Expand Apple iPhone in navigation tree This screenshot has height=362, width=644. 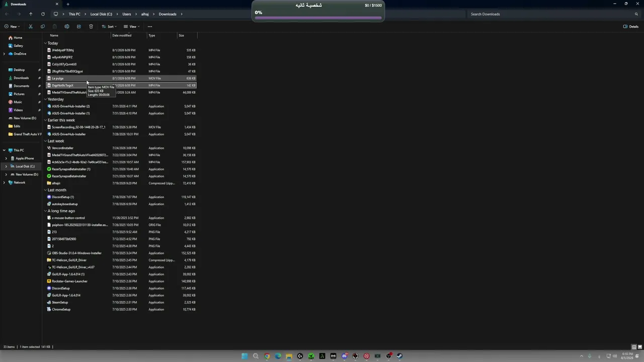pos(6,158)
